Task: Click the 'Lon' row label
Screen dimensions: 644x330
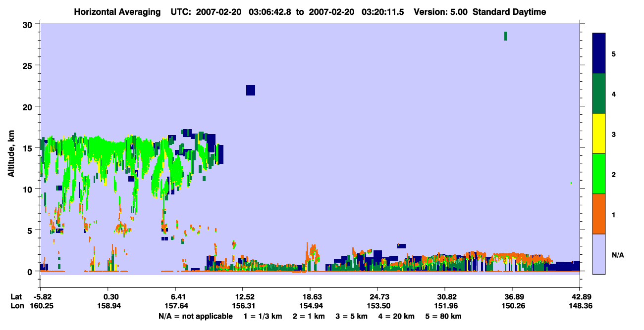Action: (x=16, y=306)
